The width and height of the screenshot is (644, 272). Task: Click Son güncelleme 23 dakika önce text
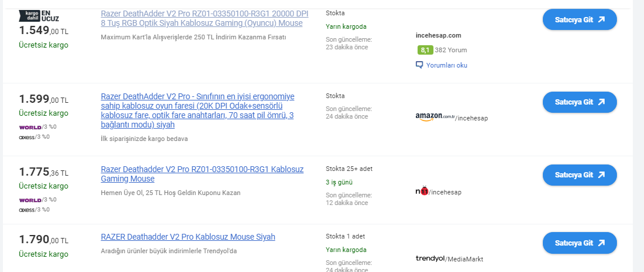point(349,43)
